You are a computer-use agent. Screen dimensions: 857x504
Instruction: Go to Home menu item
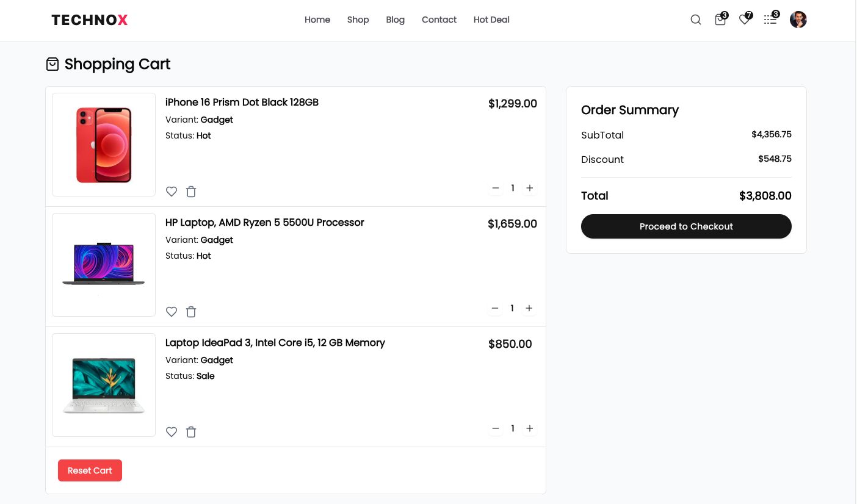(317, 20)
